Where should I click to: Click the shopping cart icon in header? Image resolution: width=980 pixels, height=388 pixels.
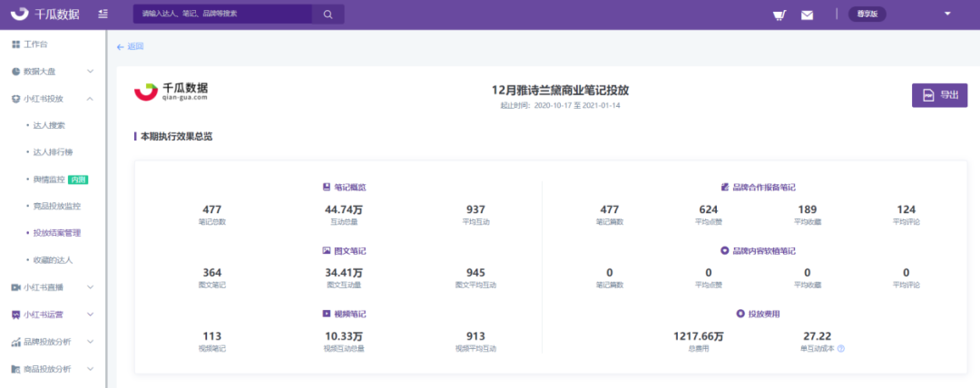(x=779, y=15)
